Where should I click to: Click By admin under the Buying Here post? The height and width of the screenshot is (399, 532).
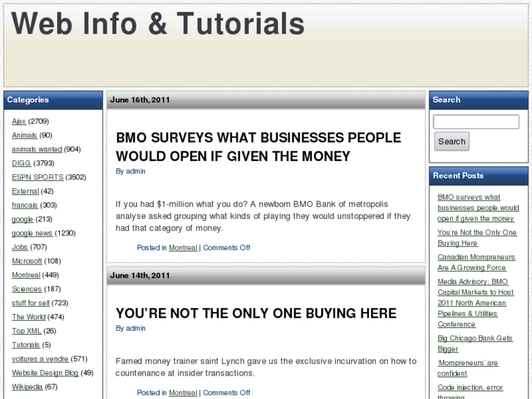131,329
